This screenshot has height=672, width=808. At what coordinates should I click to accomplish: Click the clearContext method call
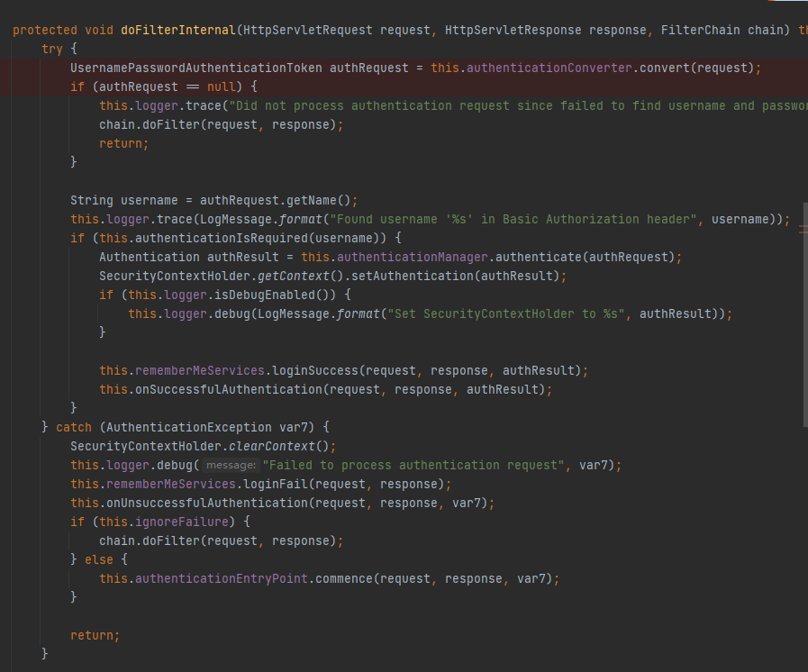(271, 446)
